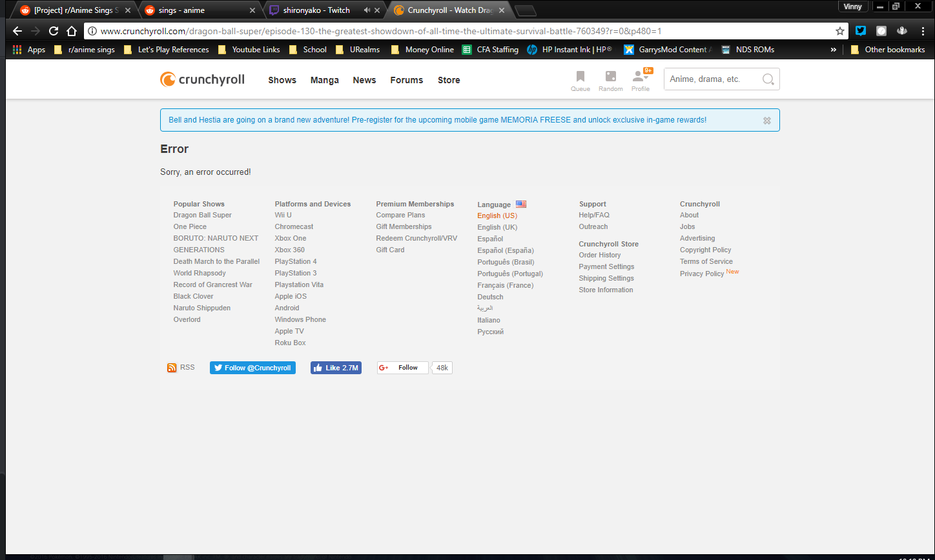
Task: Close the r/Anime Sings project tab
Action: pos(128,10)
